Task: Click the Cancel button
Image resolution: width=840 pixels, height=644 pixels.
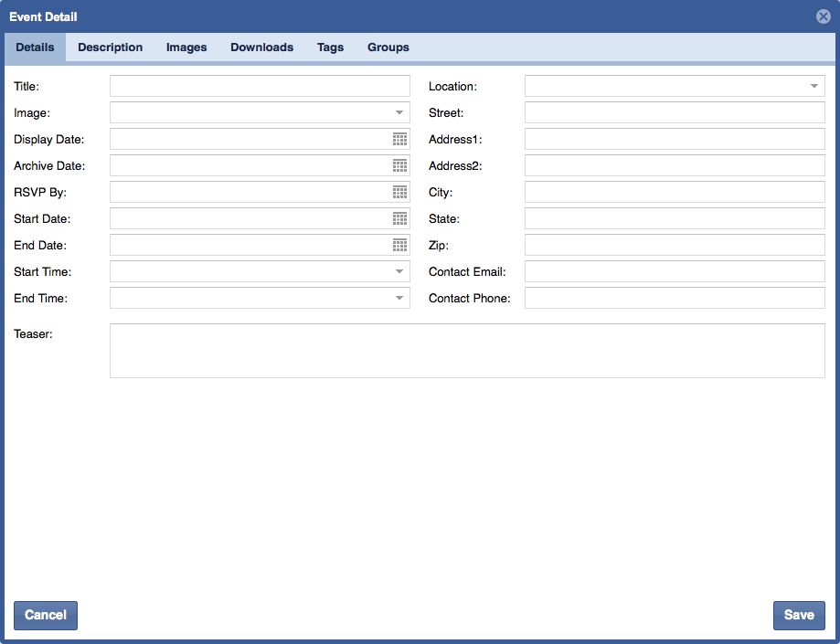Action: [x=46, y=616]
